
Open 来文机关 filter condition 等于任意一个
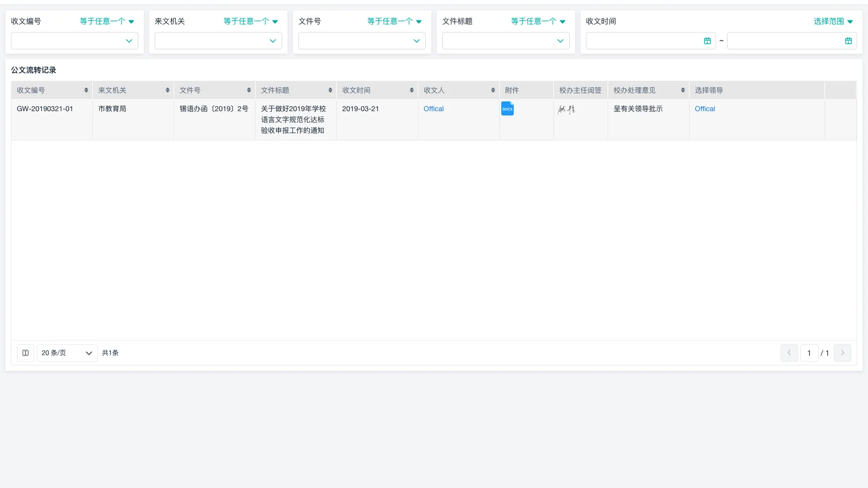251,21
